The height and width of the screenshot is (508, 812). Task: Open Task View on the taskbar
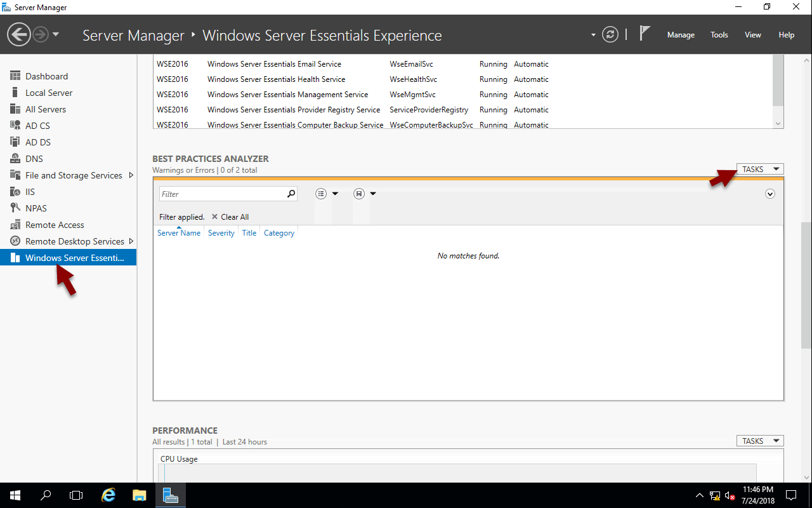[76, 495]
